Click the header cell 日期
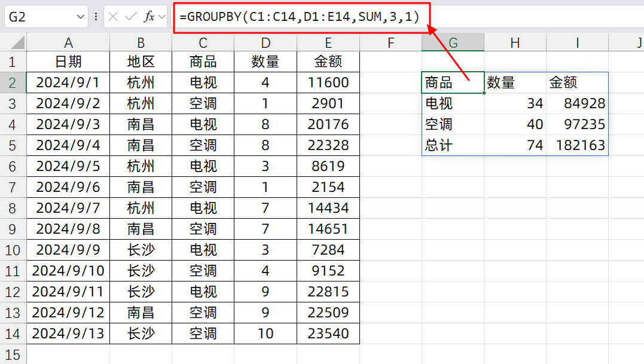644x364 pixels. coord(68,62)
